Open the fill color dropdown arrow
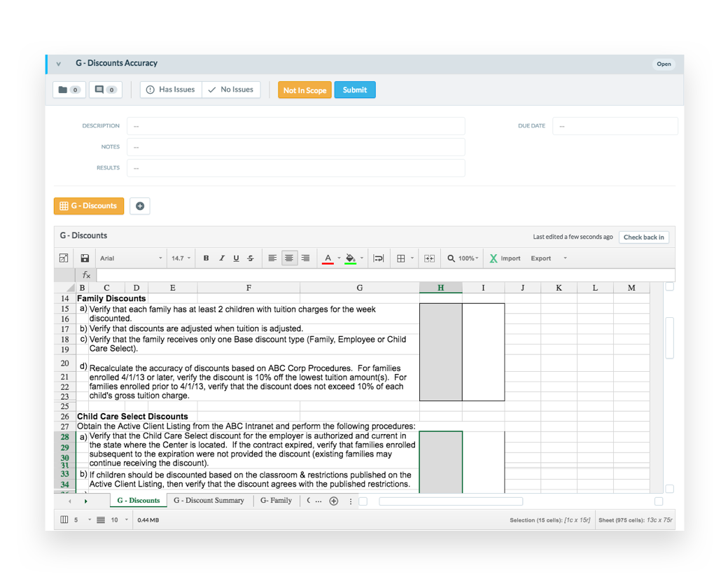Screen dimensions: 728x584 coord(362,258)
